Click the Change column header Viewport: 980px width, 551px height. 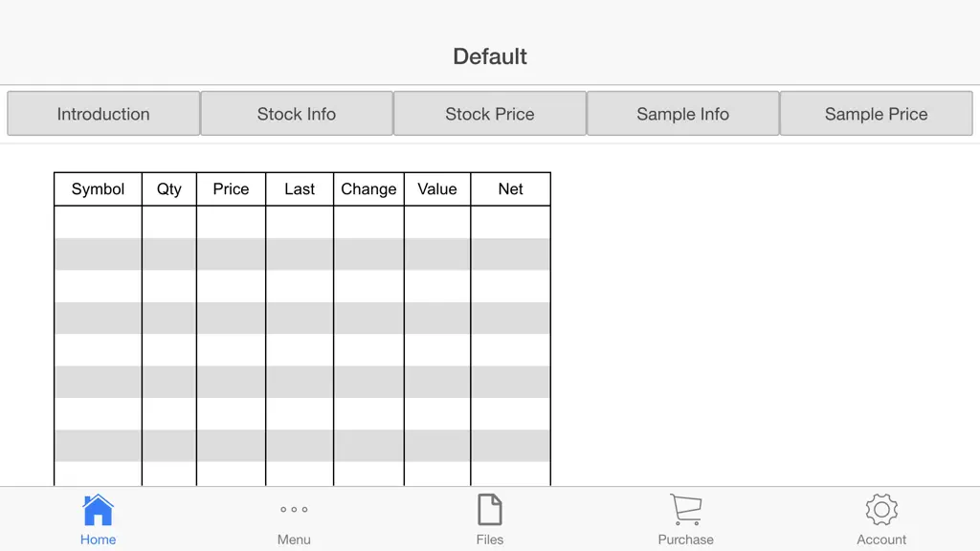point(368,189)
